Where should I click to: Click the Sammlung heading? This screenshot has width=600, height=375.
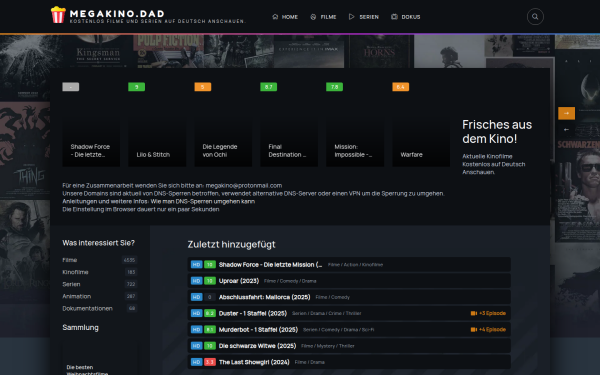(80, 328)
